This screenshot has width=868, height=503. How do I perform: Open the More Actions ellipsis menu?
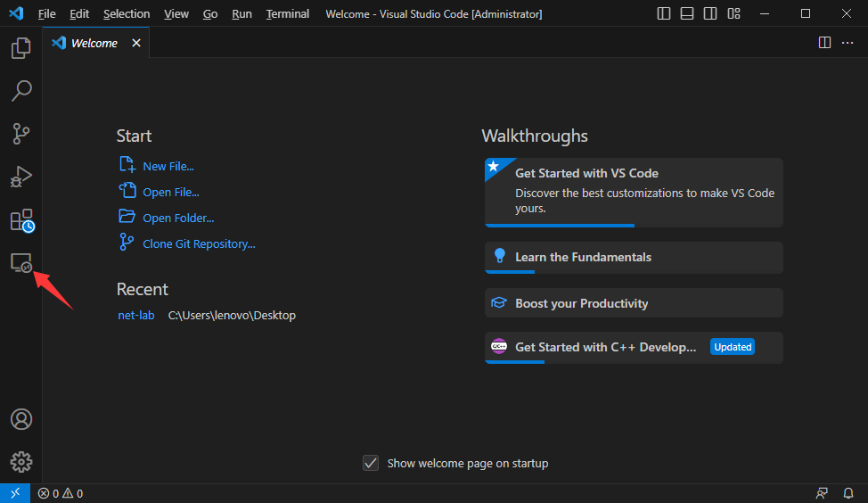(848, 43)
